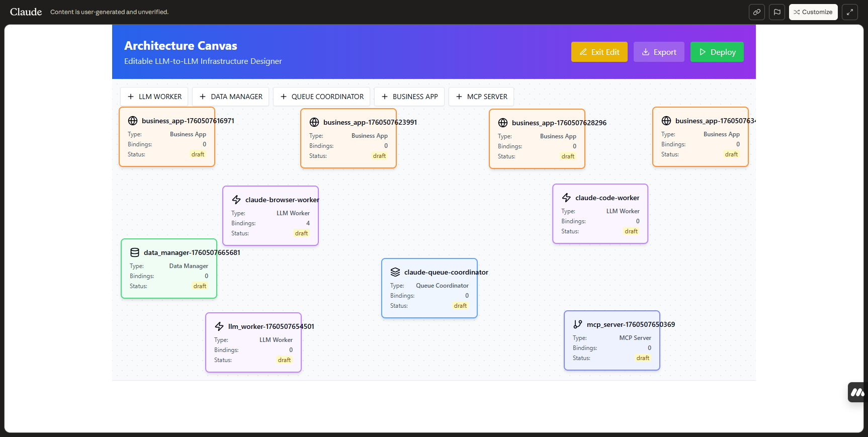Screen dimensions: 868x437
Task: Open the Customize option
Action: (x=813, y=12)
